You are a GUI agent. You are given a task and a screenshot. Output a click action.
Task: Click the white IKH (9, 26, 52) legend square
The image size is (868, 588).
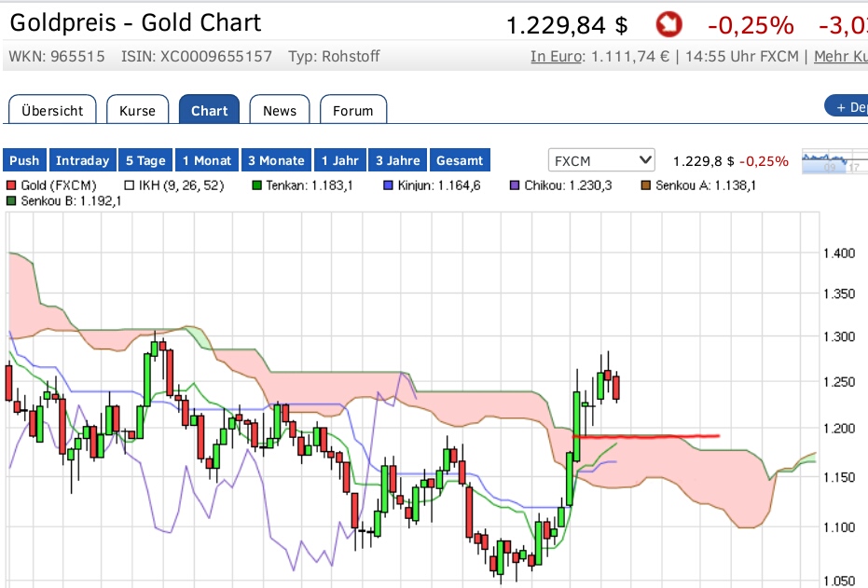[130, 185]
